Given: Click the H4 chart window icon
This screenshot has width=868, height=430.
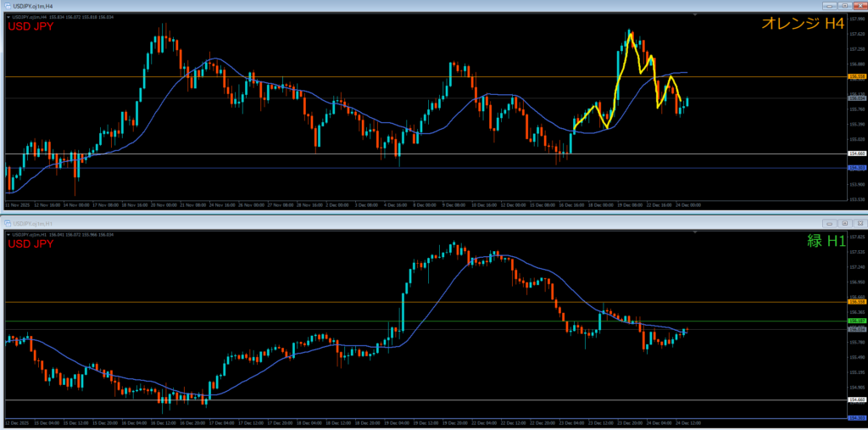Looking at the screenshot, I should click(8, 7).
